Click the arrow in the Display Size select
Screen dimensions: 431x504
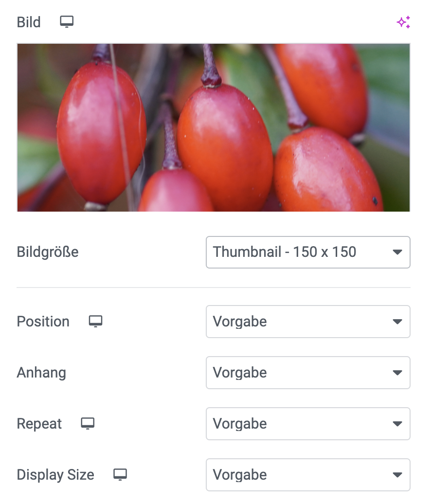(x=397, y=475)
